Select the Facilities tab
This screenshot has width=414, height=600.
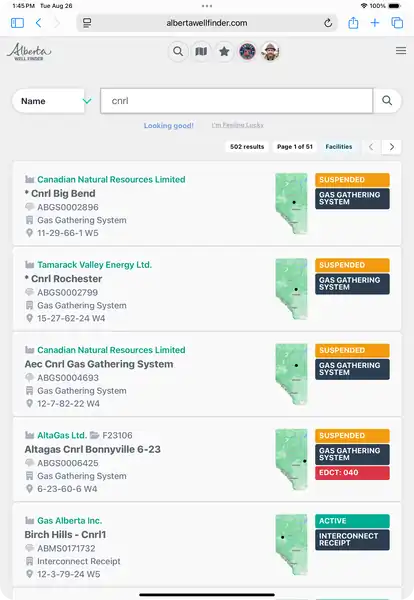[339, 147]
